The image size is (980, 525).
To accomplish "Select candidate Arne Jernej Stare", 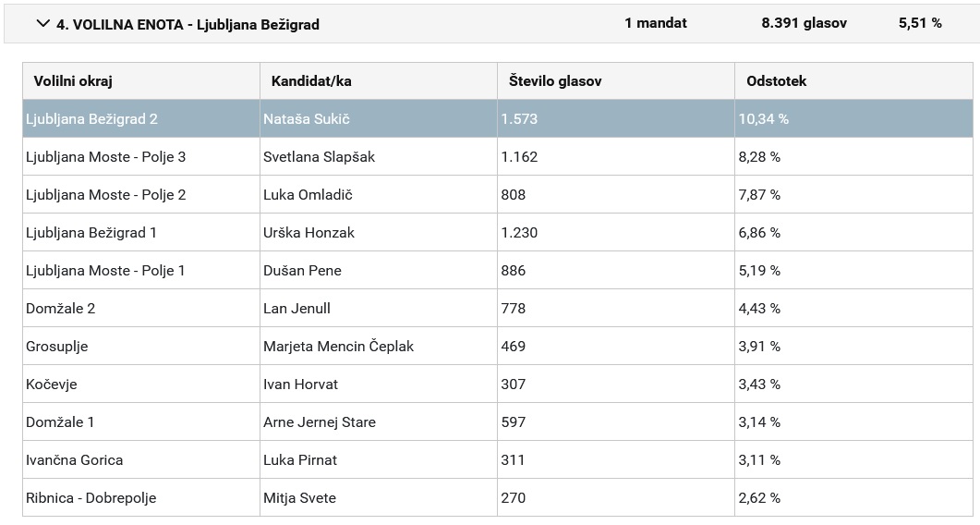I will pyautogui.click(x=320, y=422).
